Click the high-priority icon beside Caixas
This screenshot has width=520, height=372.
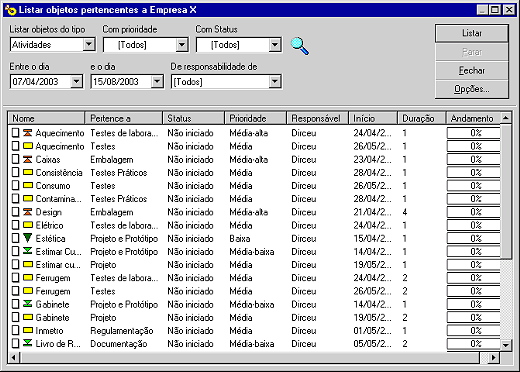point(28,159)
